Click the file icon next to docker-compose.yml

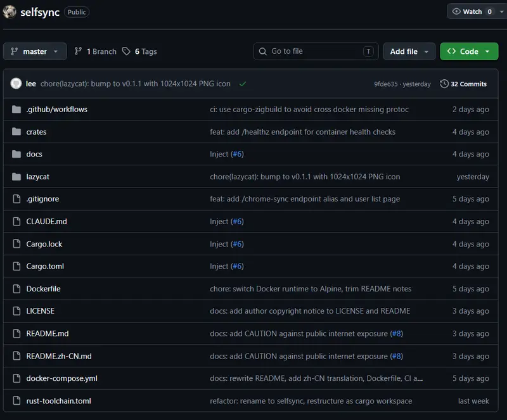point(16,378)
